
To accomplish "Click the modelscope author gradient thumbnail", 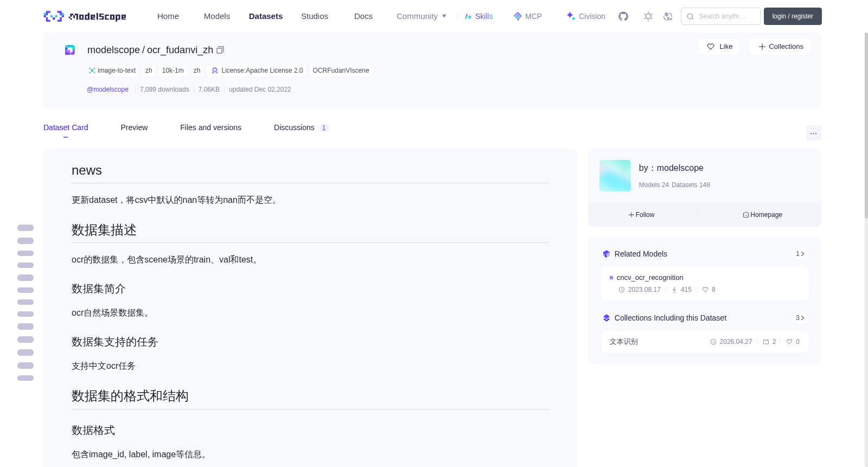I will pos(615,176).
